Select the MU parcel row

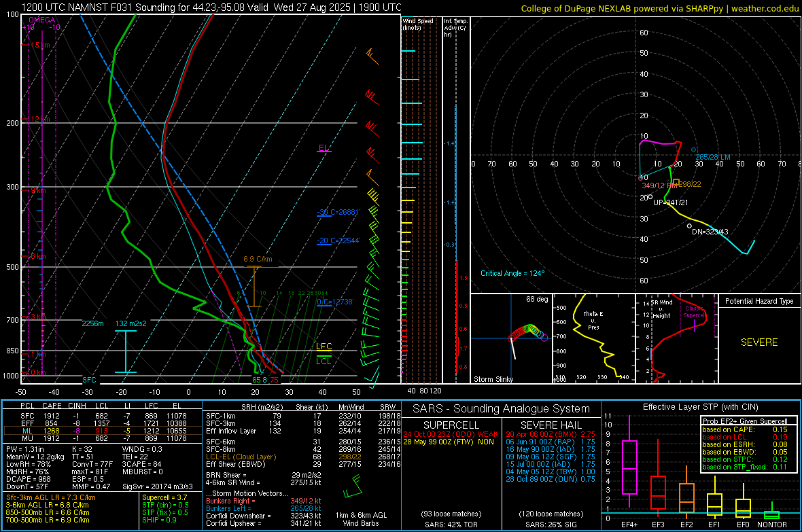click(x=102, y=438)
